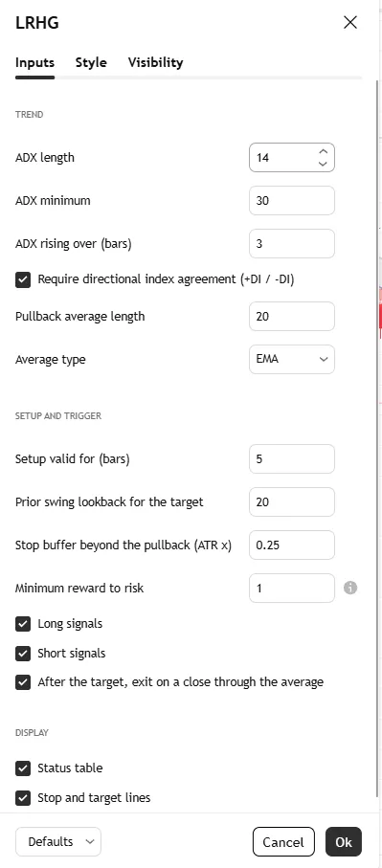Screen dimensions: 382x868
Task: Open the Average type EMA dropdown
Action: tap(292, 359)
